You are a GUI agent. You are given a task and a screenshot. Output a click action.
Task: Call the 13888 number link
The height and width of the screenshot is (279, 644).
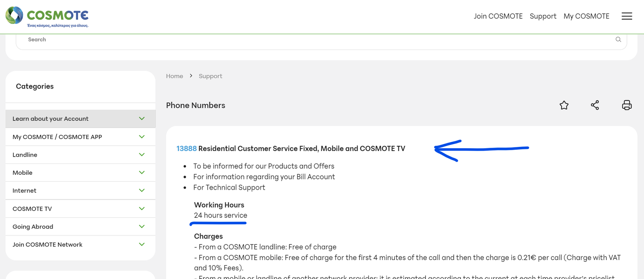(x=186, y=149)
